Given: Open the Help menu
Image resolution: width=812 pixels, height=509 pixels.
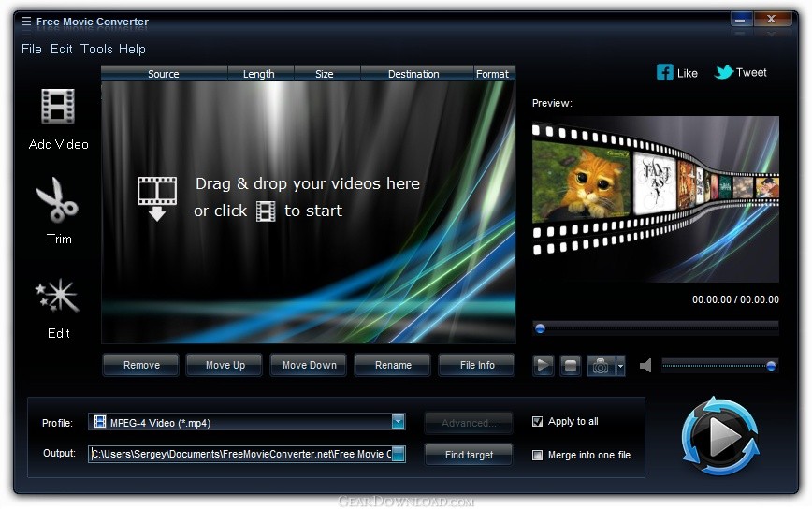Looking at the screenshot, I should coord(132,49).
